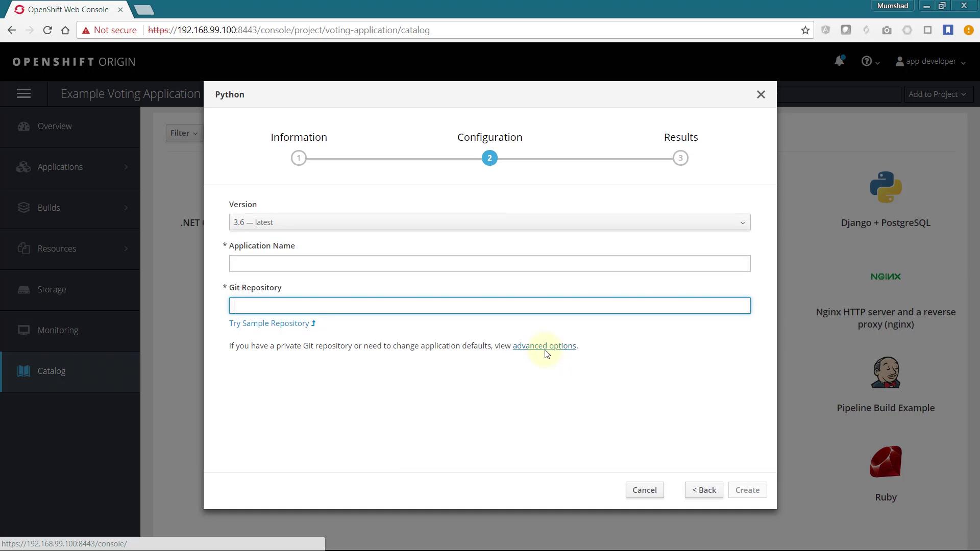Select step 2 Configuration circle
980x551 pixels.
pyautogui.click(x=489, y=158)
